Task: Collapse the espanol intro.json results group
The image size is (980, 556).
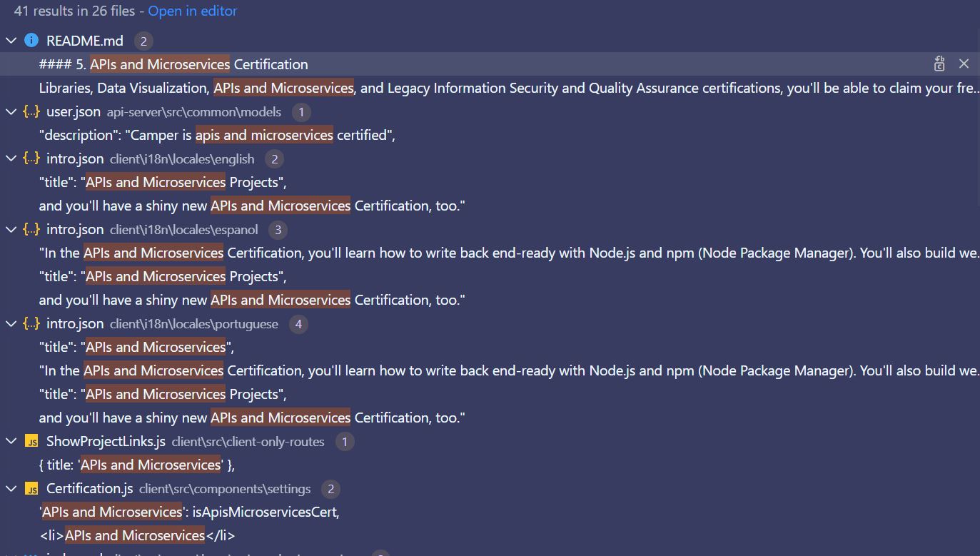Action: click(x=11, y=229)
